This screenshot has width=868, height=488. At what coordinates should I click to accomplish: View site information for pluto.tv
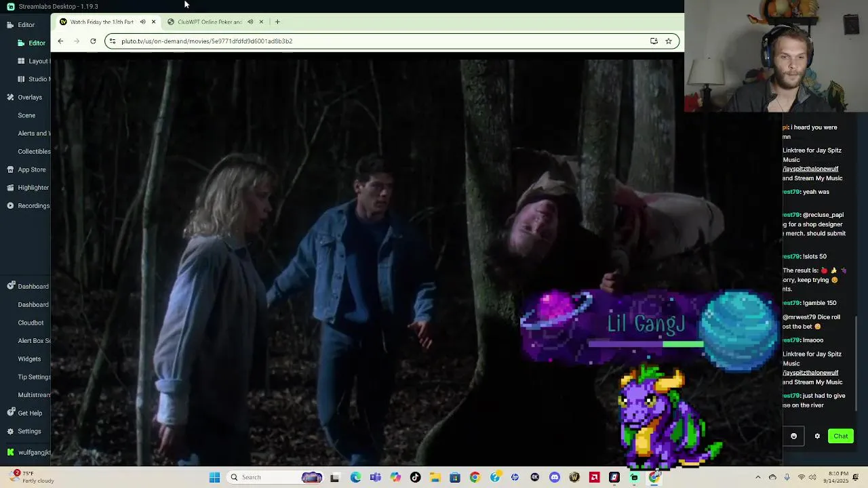tap(113, 41)
